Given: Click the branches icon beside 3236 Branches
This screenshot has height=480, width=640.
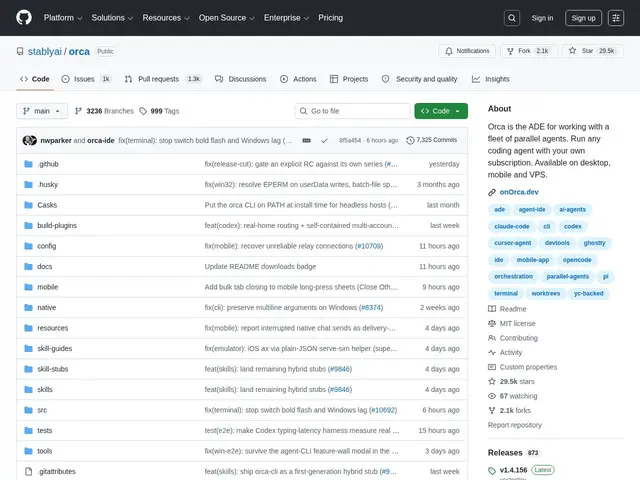Looking at the screenshot, I should point(78,111).
